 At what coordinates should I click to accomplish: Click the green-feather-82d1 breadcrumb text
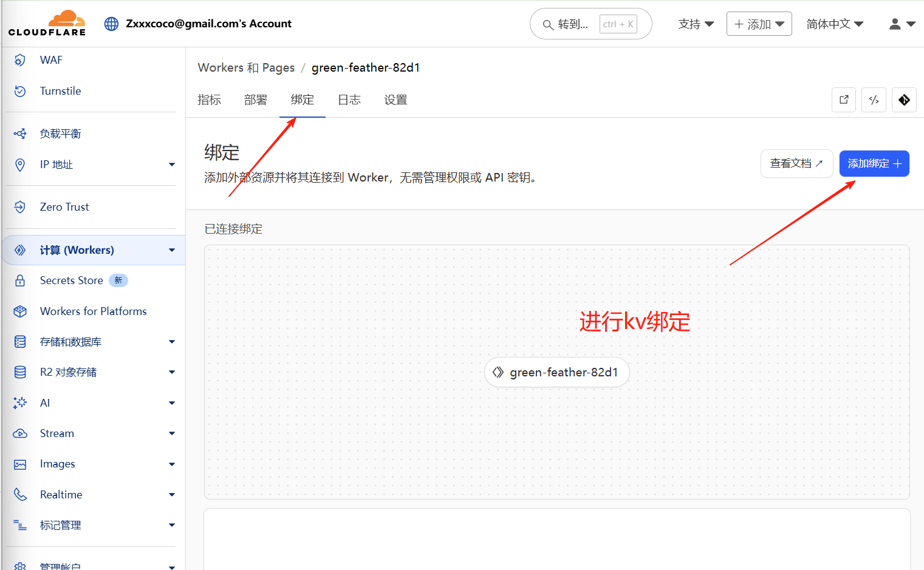coord(366,68)
